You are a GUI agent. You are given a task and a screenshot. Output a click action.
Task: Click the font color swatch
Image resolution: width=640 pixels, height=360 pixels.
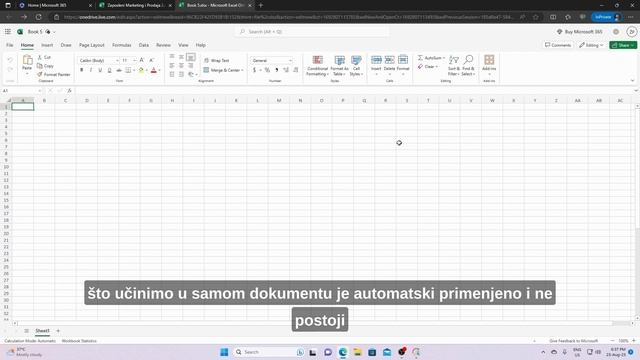(x=154, y=70)
